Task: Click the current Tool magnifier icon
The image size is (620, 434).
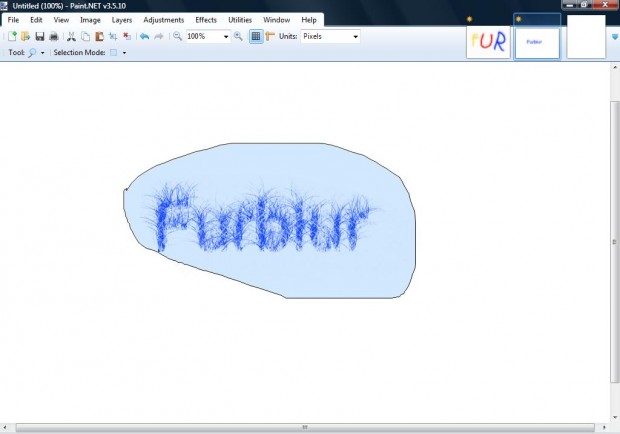Action: [32, 53]
